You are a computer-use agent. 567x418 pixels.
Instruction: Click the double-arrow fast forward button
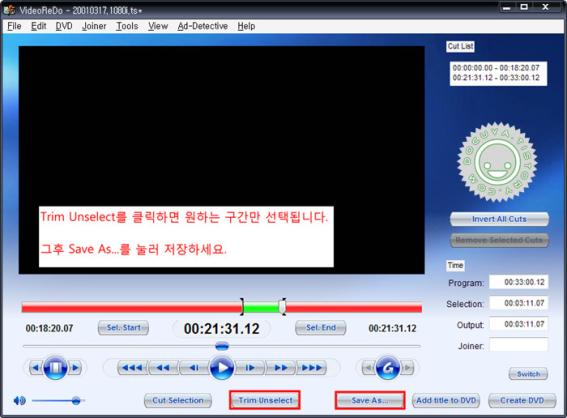point(281,368)
